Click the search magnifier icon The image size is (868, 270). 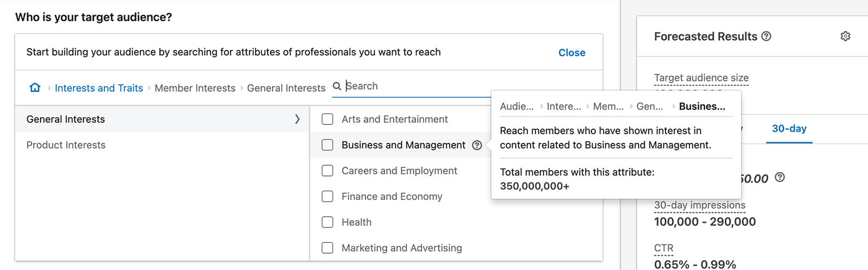[x=337, y=86]
